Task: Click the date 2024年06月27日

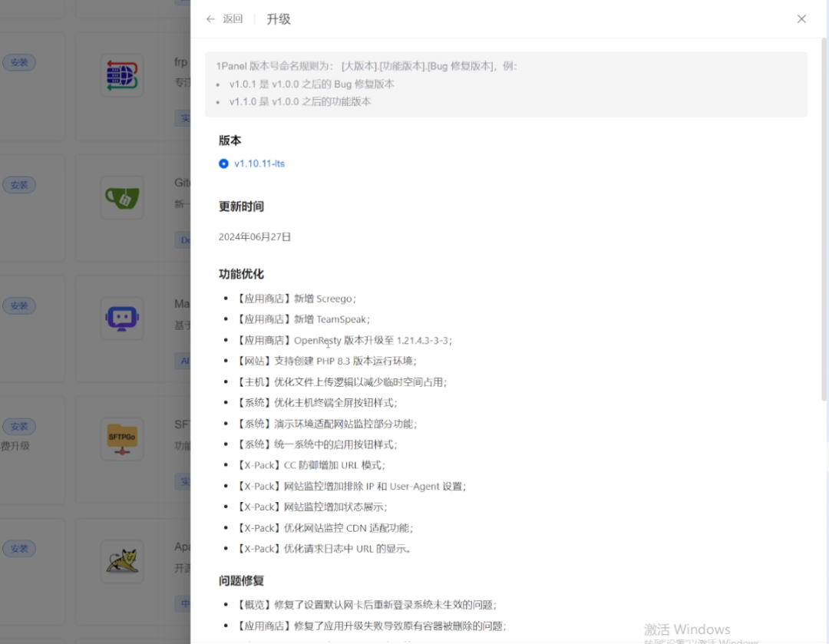Action: 255,237
